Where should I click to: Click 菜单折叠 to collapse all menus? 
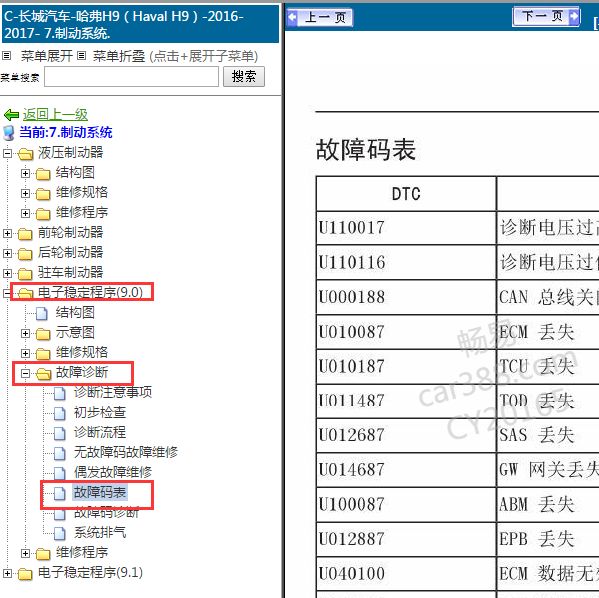[119, 56]
